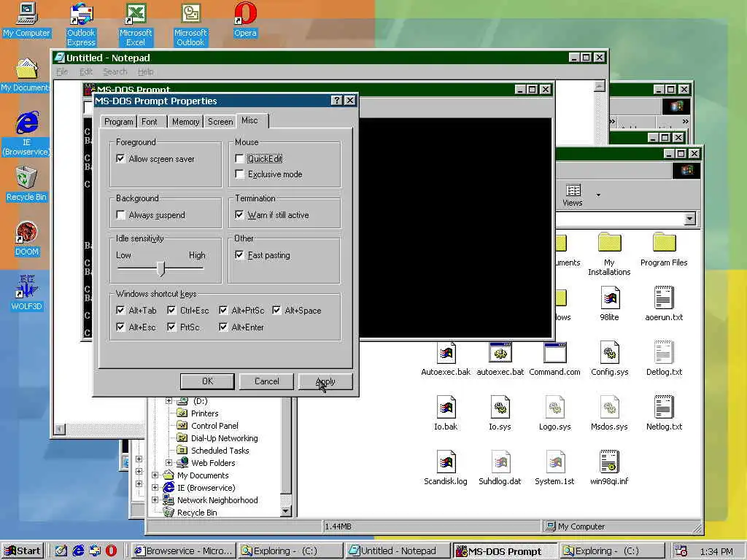Cancel the MS-DOS Prompt Properties dialog
Image resolution: width=747 pixels, height=560 pixels.
pyautogui.click(x=267, y=381)
